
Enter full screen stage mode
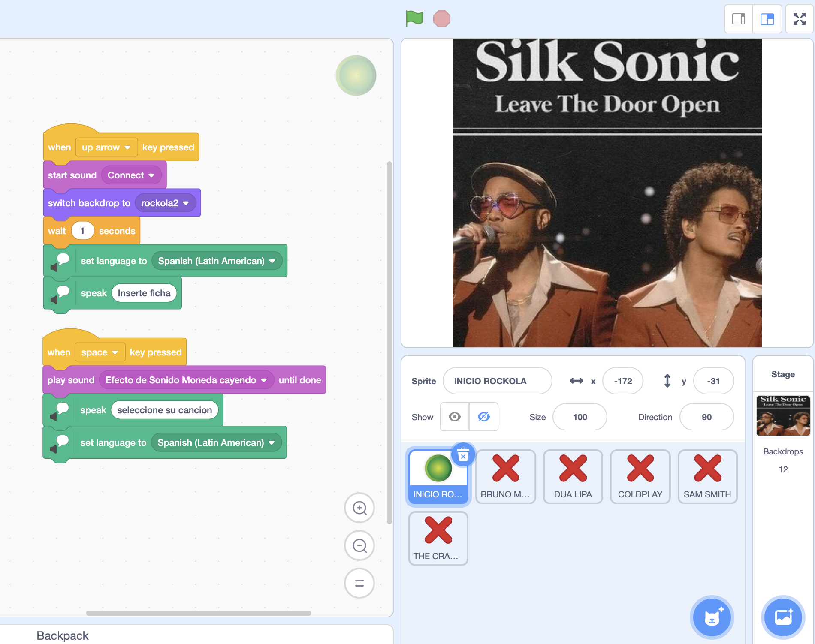[x=800, y=19]
